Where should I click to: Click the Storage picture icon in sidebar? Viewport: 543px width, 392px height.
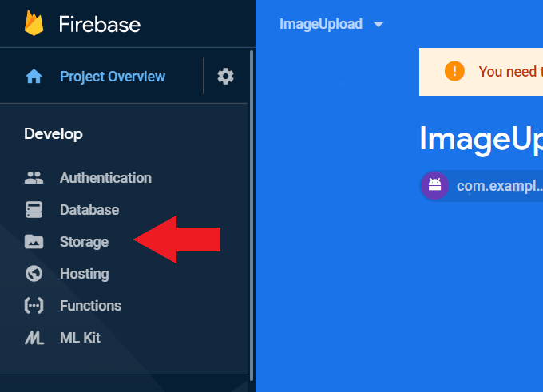pos(34,242)
